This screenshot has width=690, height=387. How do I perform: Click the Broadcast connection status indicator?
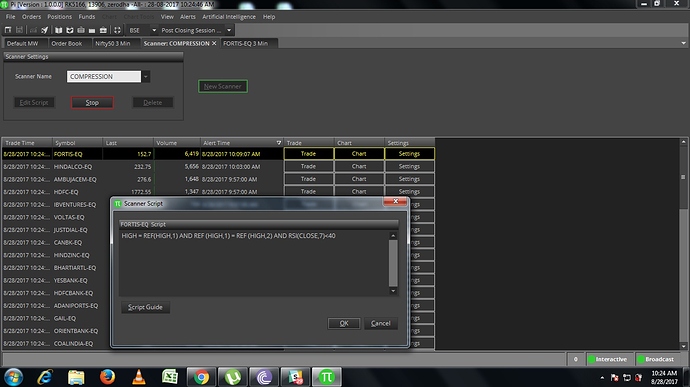click(x=656, y=359)
